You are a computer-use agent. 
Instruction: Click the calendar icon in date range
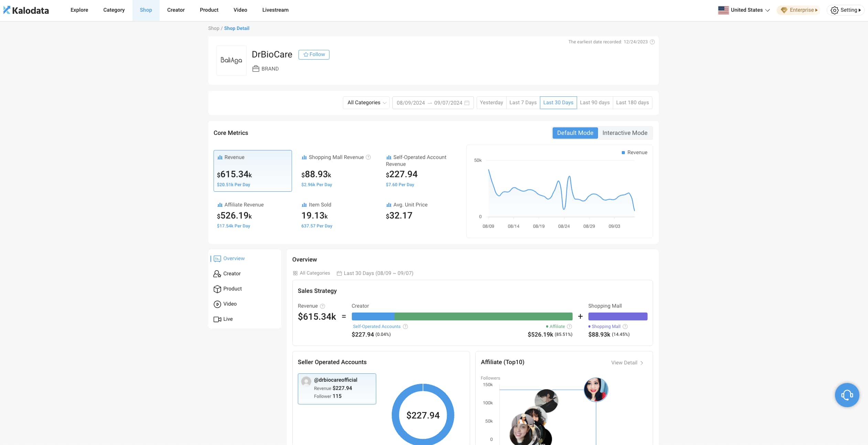[467, 103]
